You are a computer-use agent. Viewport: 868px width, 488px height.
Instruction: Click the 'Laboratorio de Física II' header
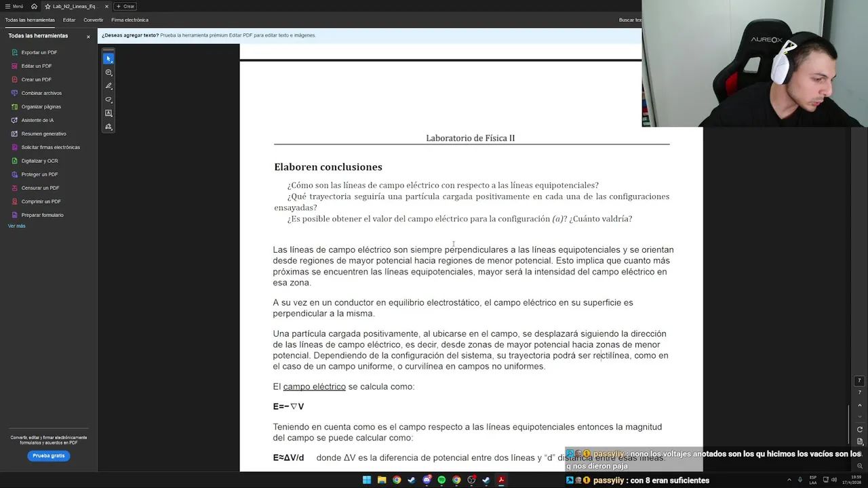[x=471, y=138]
